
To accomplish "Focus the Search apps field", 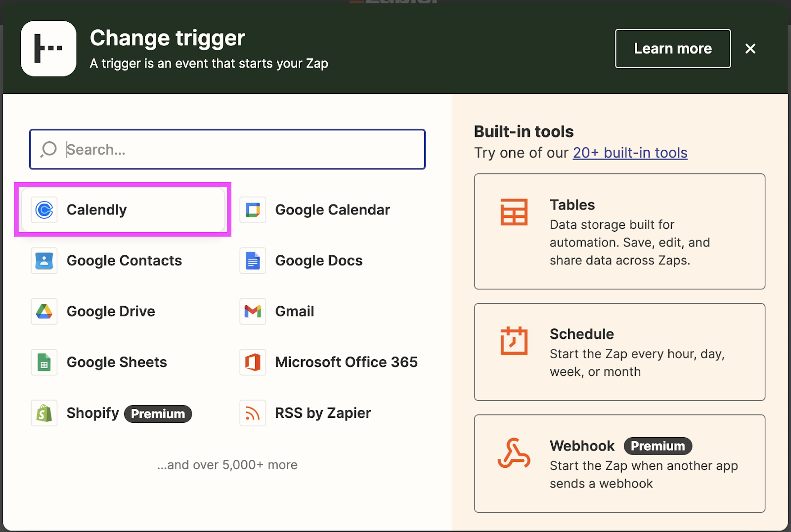I will point(227,149).
